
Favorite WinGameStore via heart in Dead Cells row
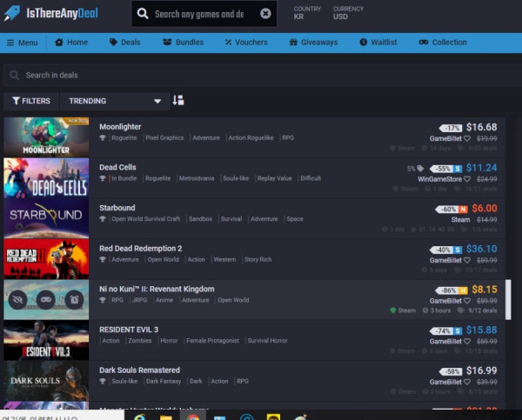coord(467,179)
